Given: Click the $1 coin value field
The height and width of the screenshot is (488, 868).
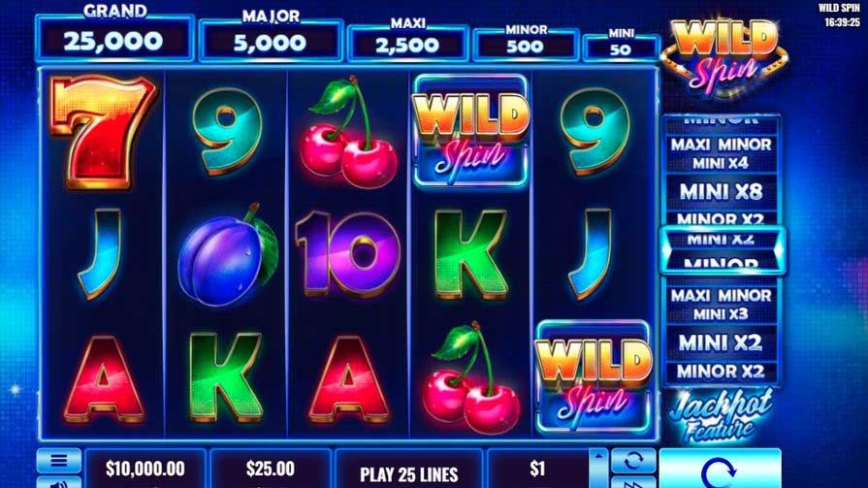Looking at the screenshot, I should click(537, 470).
